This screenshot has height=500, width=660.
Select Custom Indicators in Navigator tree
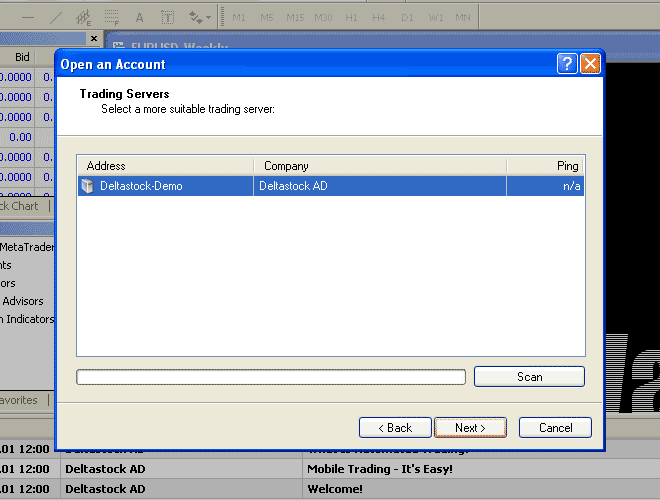[x=27, y=319]
